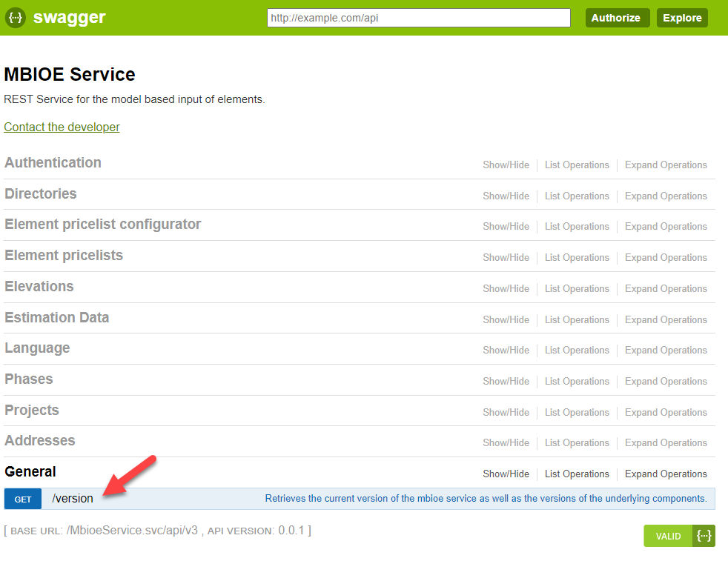Viewport: 728px width, 561px height.
Task: Click Expand Operations for Element pricelist configurator
Action: tap(666, 227)
